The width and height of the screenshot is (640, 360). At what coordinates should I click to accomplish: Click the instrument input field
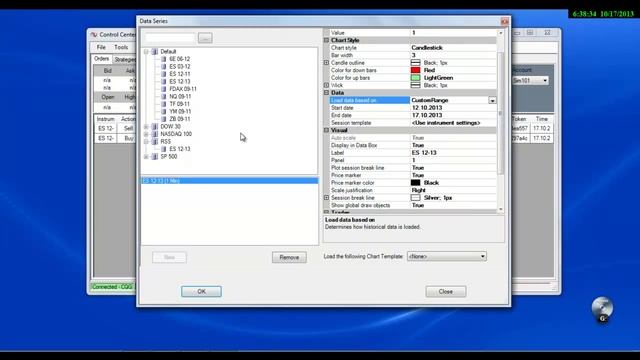point(170,38)
